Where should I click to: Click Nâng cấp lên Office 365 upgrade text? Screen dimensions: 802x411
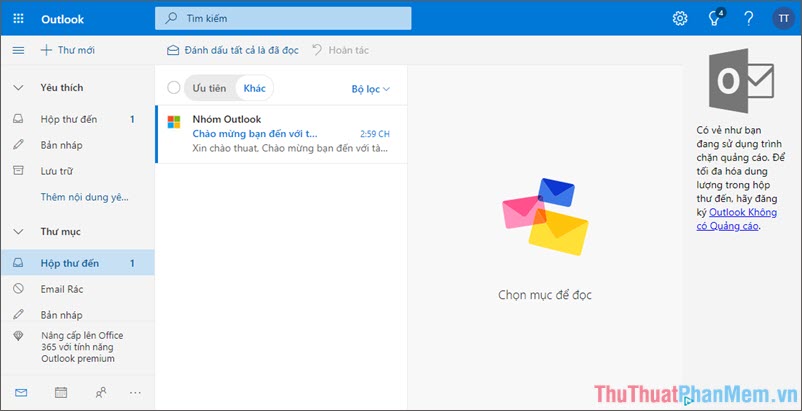pyautogui.click(x=82, y=347)
